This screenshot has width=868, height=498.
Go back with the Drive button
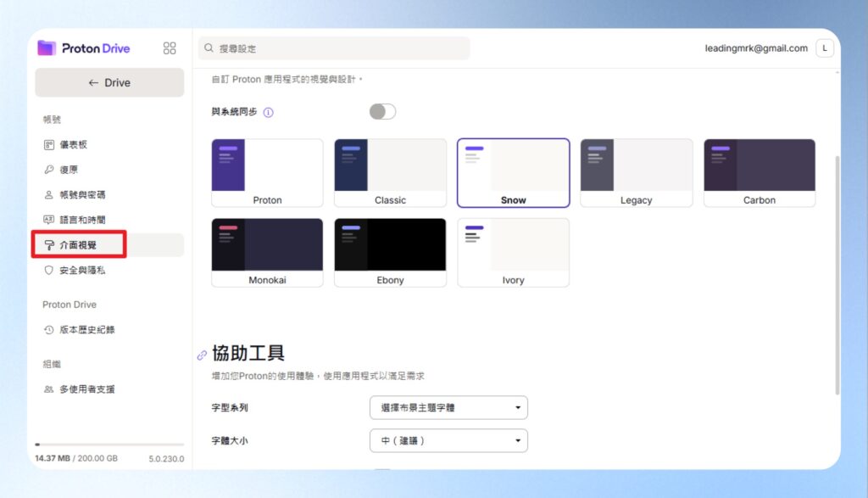pos(109,82)
